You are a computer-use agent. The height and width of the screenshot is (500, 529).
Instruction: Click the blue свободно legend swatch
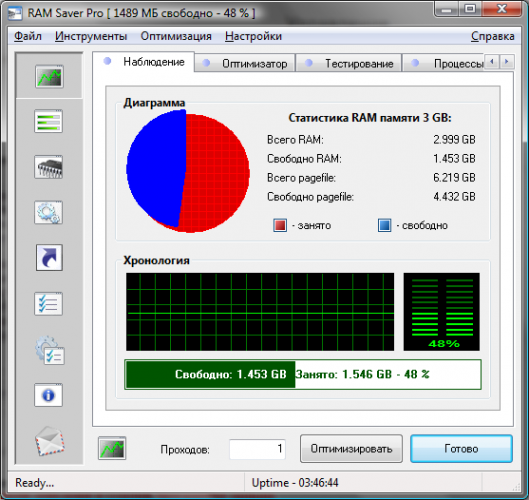coord(385,225)
